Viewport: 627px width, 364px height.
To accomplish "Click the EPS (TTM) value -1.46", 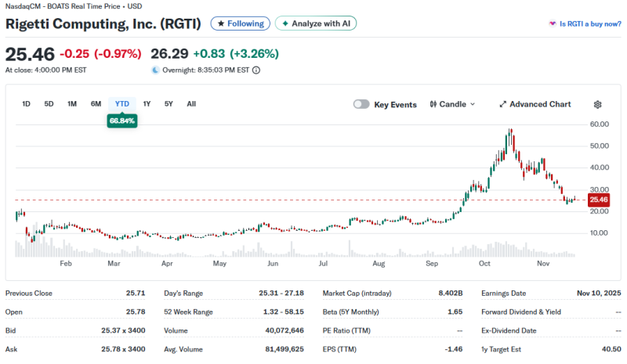I will (x=454, y=349).
